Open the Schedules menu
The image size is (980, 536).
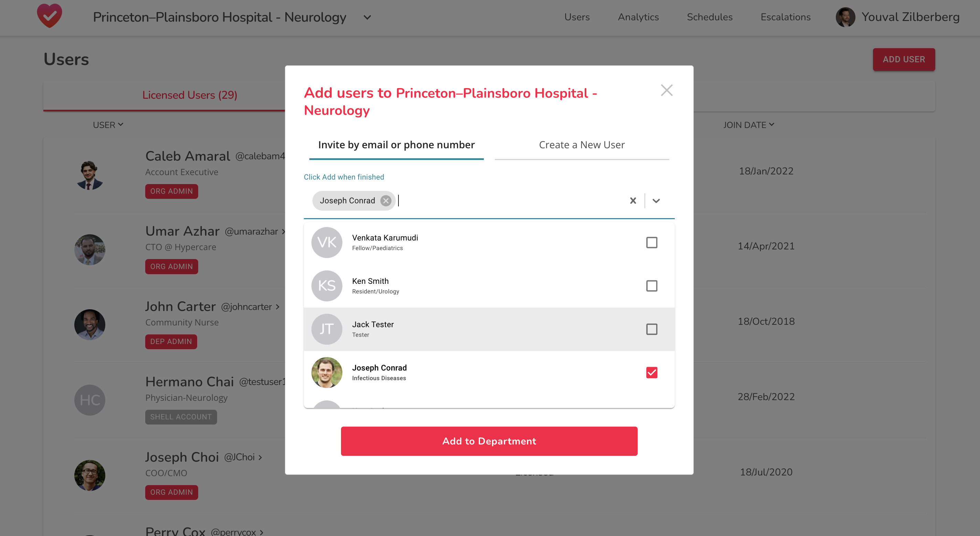pos(709,17)
